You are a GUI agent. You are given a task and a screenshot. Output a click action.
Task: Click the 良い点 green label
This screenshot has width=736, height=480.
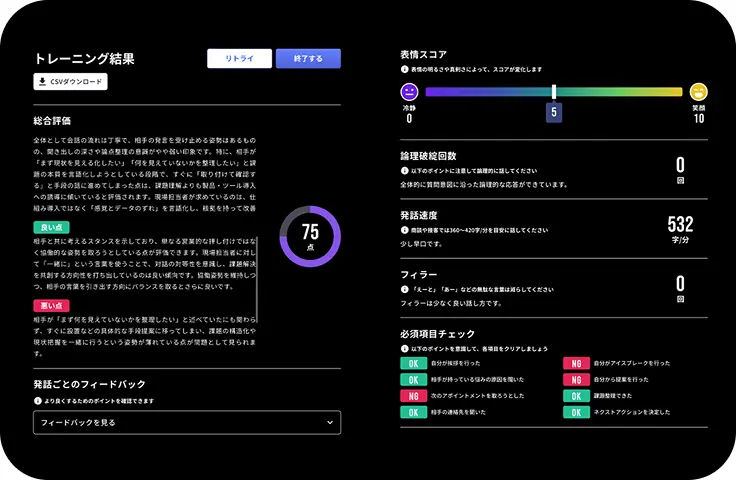point(52,228)
